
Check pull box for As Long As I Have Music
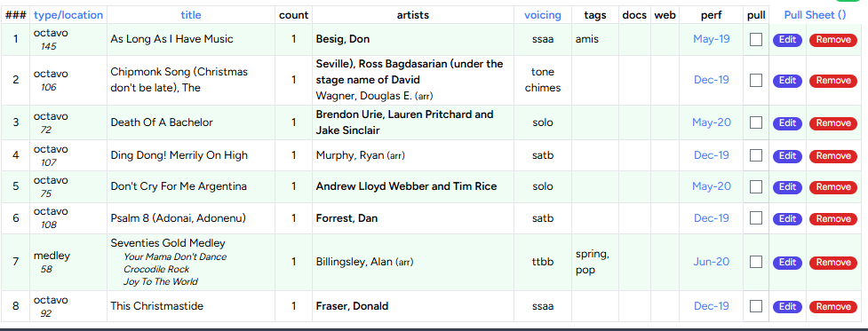coord(756,39)
